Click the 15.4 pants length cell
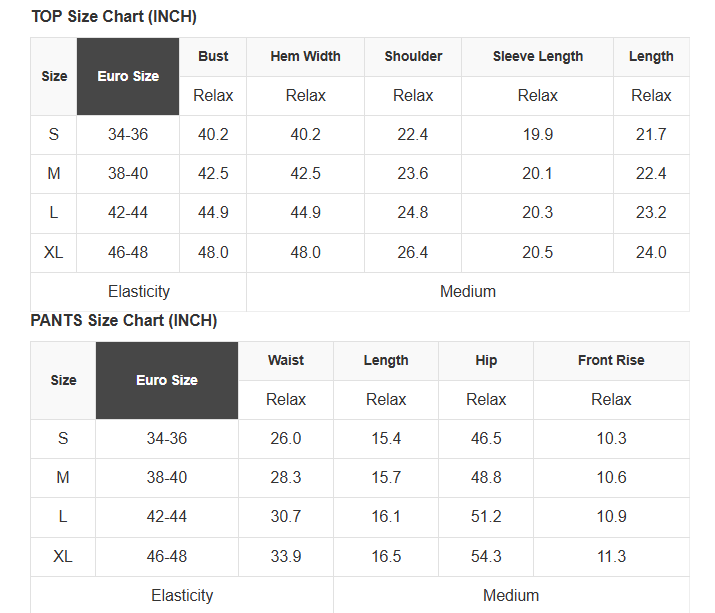The image size is (715, 613). pyautogui.click(x=386, y=438)
